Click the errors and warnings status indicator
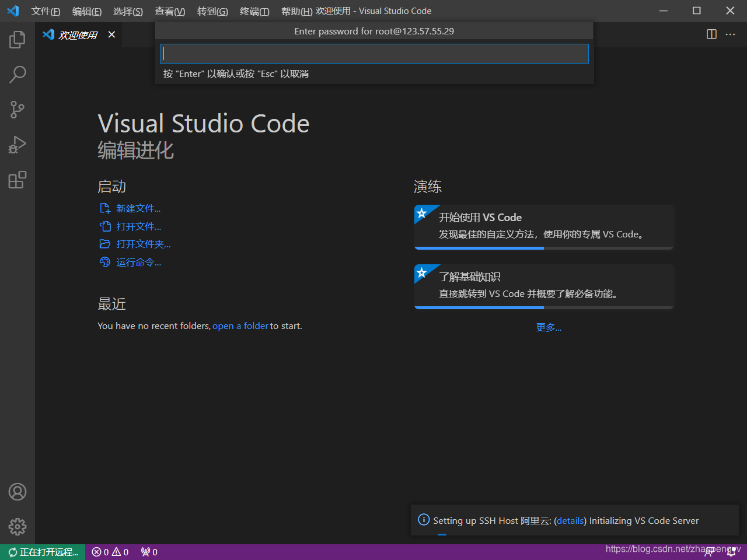747x560 pixels. pyautogui.click(x=110, y=552)
